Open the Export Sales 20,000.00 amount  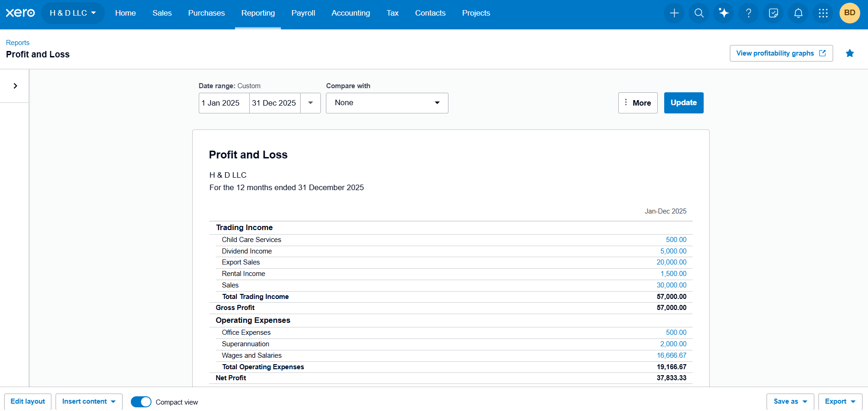[672, 262]
